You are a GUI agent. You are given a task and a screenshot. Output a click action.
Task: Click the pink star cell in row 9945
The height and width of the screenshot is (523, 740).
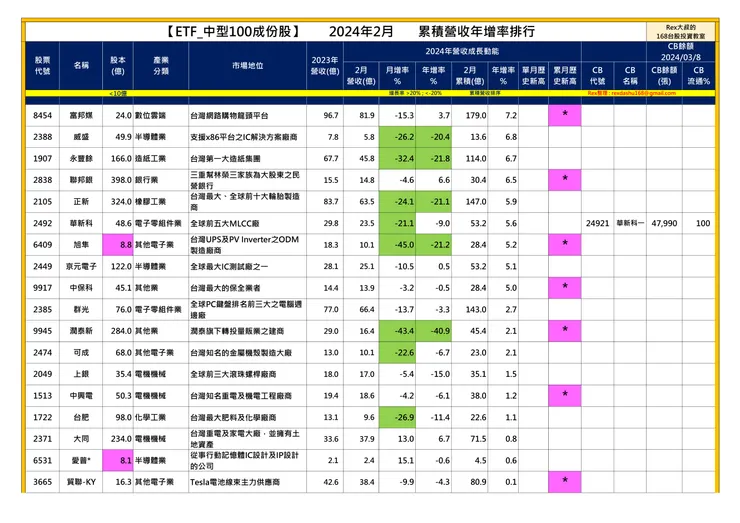tap(564, 331)
